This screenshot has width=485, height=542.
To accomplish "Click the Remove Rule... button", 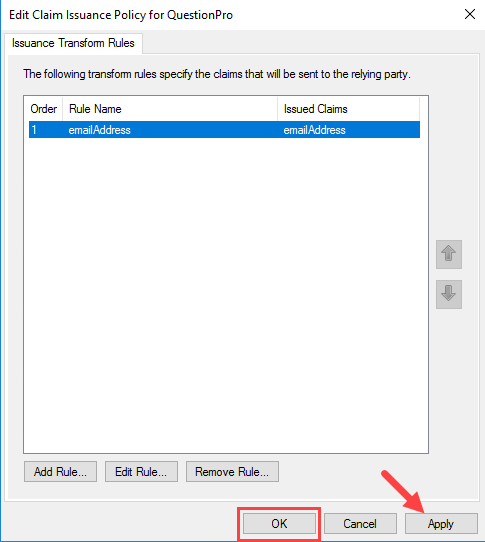I will (x=232, y=471).
